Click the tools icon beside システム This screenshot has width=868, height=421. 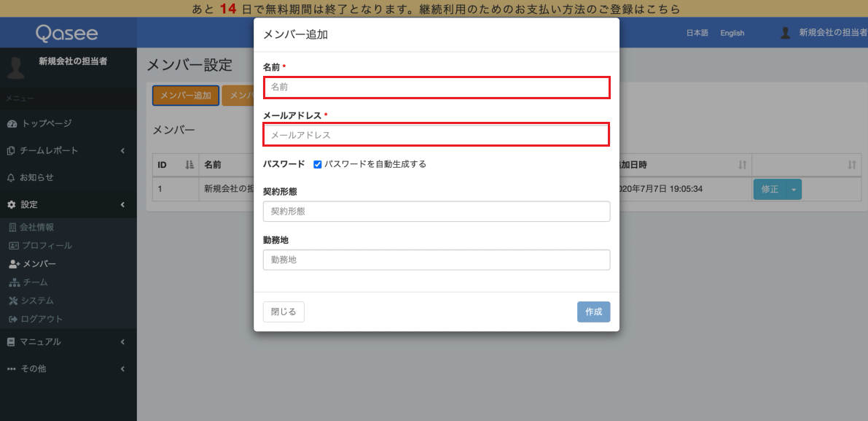[x=13, y=301]
